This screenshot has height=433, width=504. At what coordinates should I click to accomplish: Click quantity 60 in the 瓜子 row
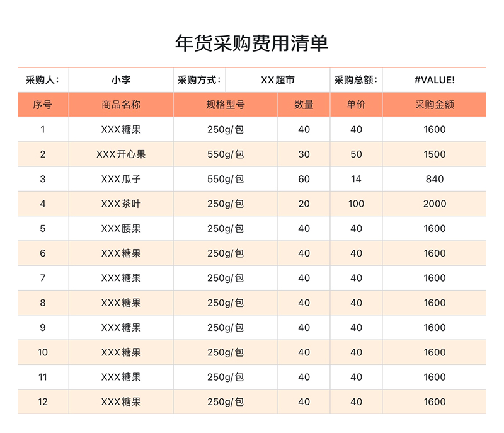tap(304, 179)
